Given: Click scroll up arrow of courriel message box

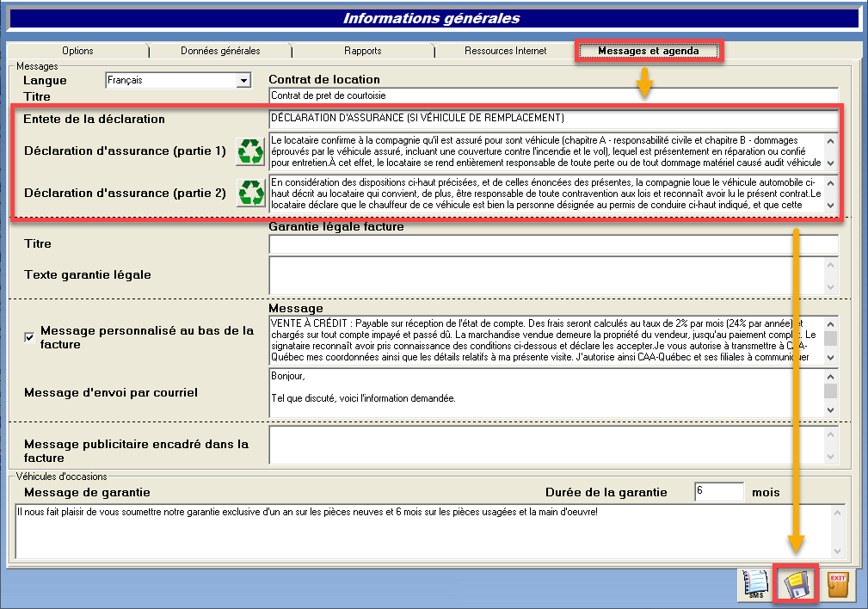Looking at the screenshot, I should [x=830, y=377].
